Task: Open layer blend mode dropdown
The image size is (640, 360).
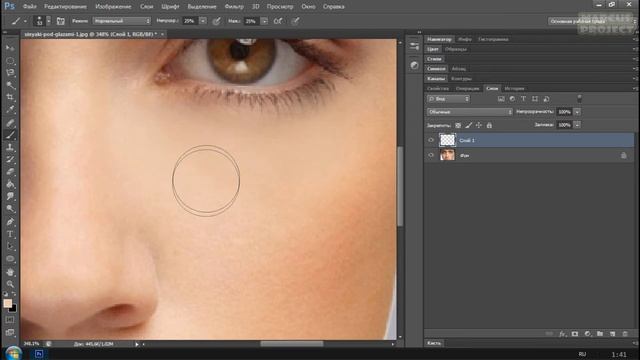Action: point(469,112)
